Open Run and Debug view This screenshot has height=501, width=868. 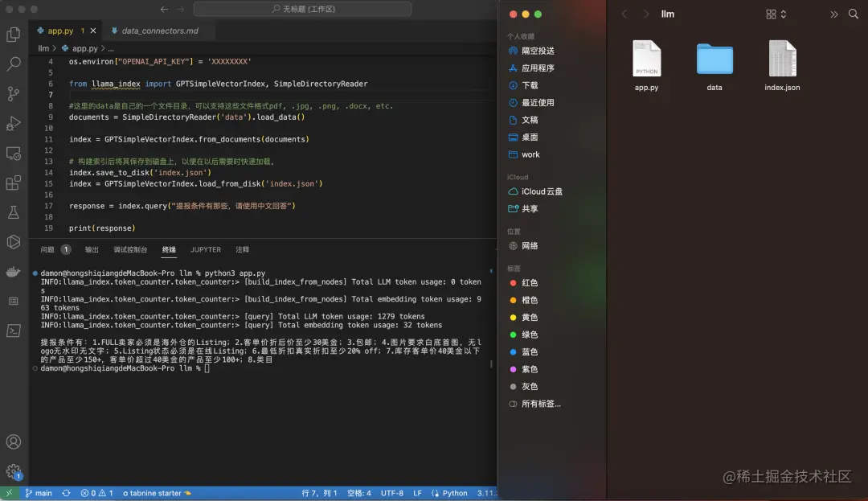click(x=14, y=124)
